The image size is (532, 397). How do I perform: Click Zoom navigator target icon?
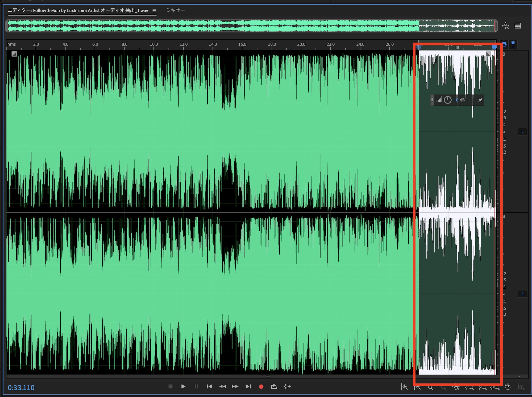505,26
